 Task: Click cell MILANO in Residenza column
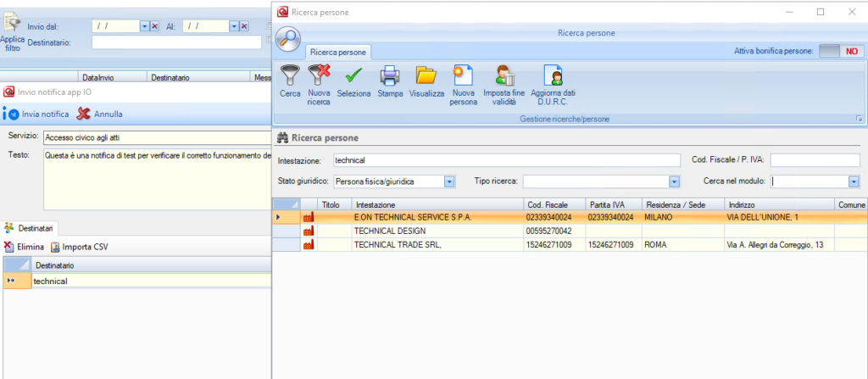point(682,218)
